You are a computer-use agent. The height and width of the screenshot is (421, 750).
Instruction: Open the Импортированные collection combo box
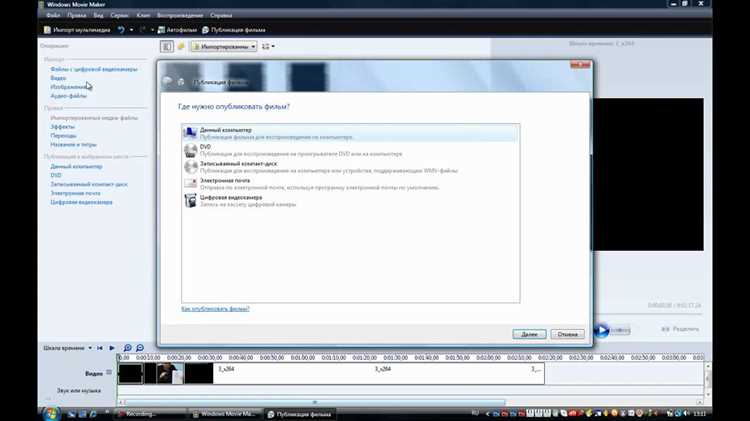coord(224,46)
